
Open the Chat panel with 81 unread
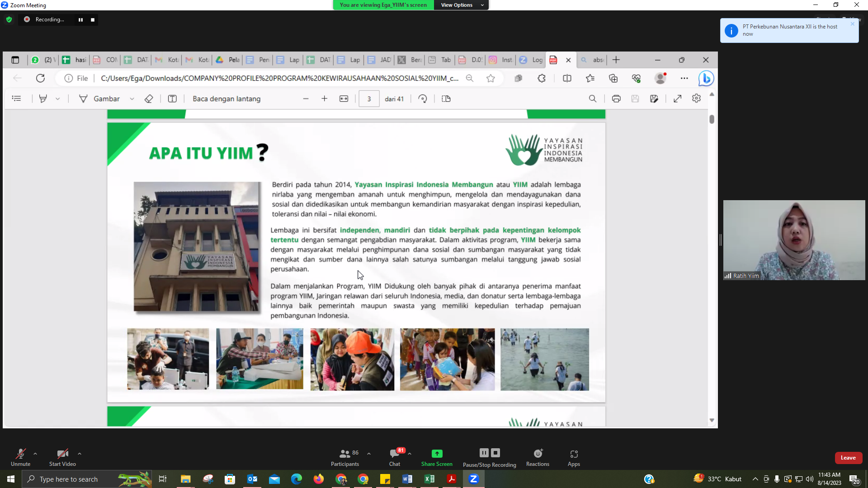click(x=394, y=454)
